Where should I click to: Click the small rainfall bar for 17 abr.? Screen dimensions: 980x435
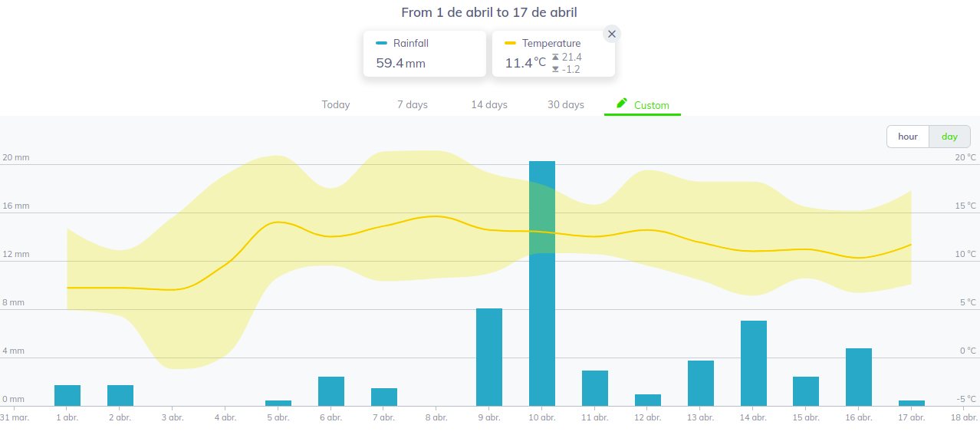912,403
